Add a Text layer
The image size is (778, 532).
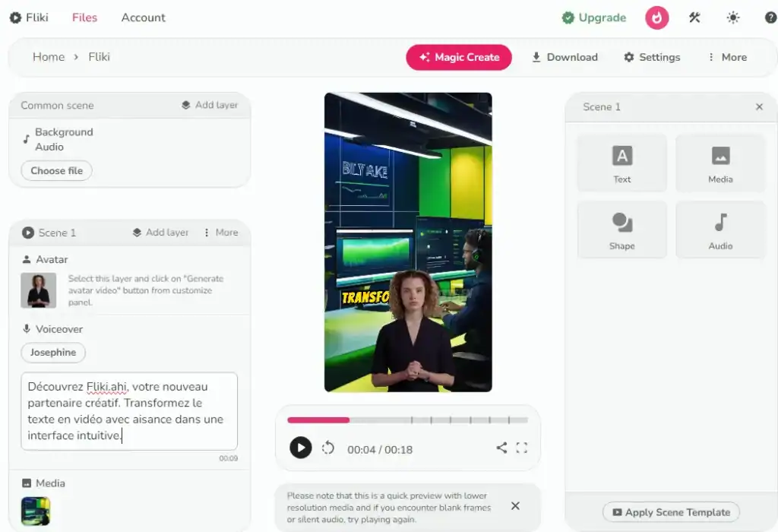tap(622, 163)
